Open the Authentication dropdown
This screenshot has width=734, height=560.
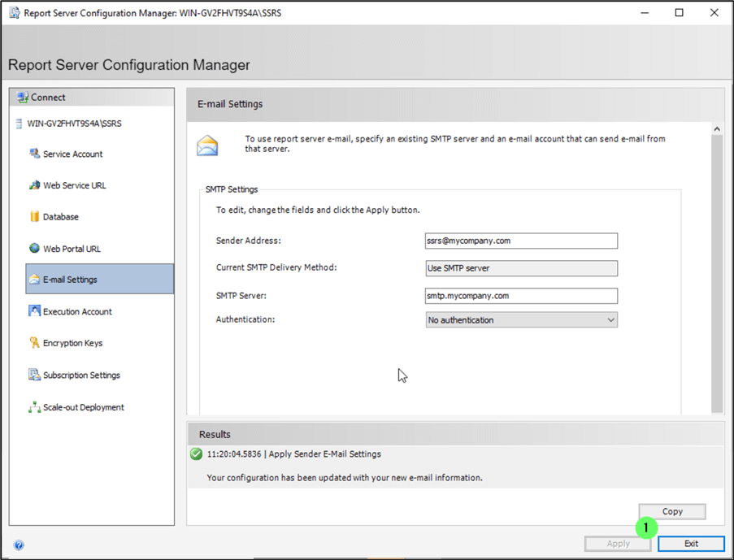point(521,320)
